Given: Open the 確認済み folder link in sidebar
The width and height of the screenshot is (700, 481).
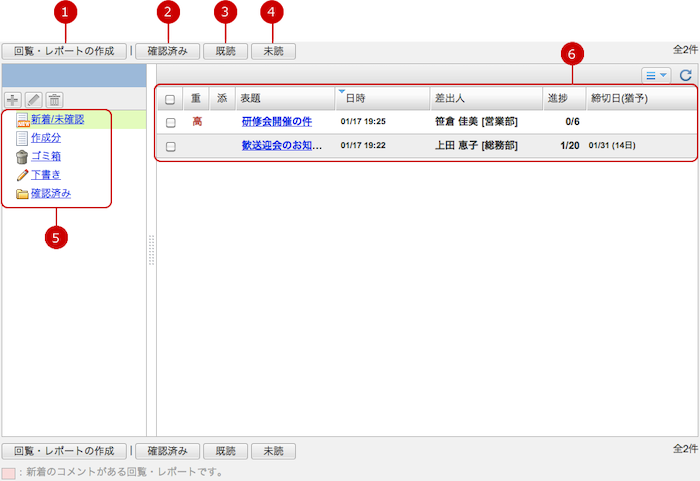Looking at the screenshot, I should 51,193.
